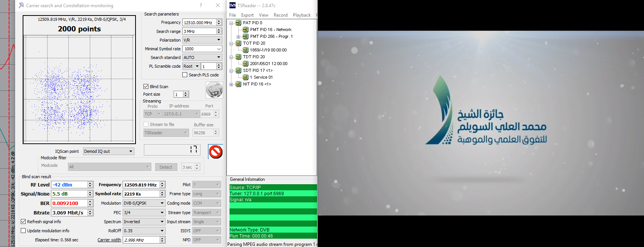Click the Detect button
Screen dimensions: 644x247
tap(166, 167)
